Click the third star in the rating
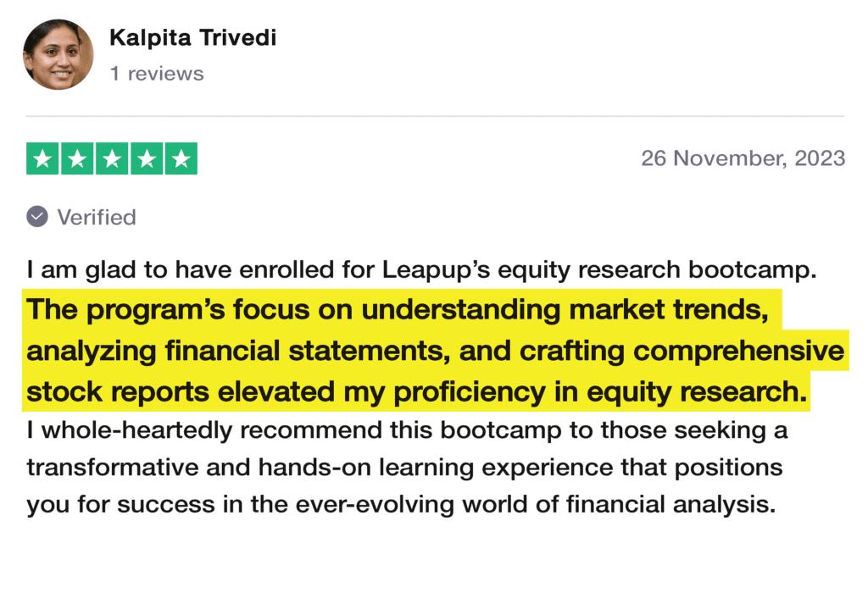The width and height of the screenshot is (868, 593). pos(112,159)
